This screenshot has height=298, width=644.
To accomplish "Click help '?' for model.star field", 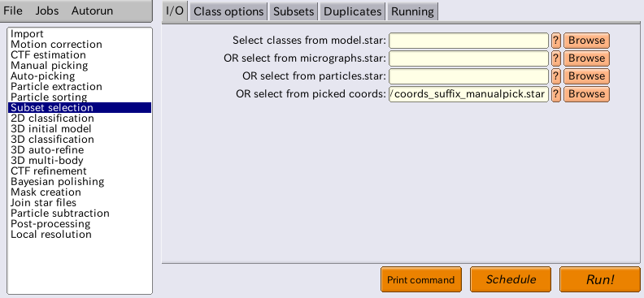I will click(x=555, y=41).
